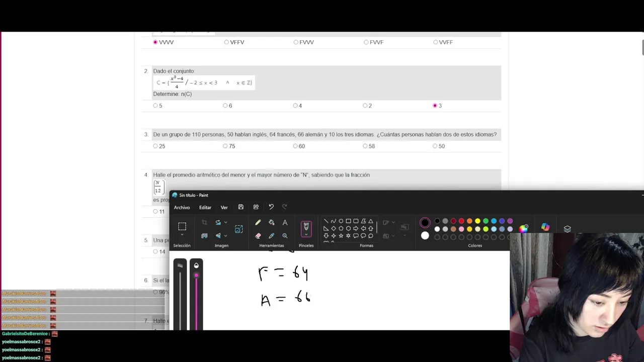644x362 pixels.
Task: Open the Copilot button in Paint
Action: 545,228
